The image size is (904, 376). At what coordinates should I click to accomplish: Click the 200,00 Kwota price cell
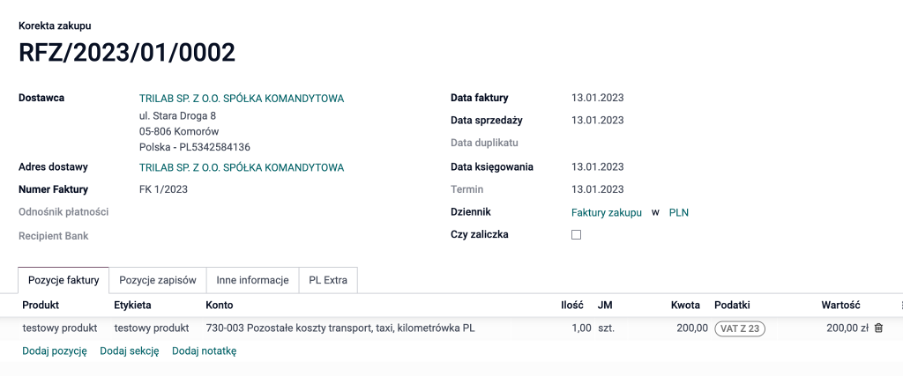coord(692,328)
